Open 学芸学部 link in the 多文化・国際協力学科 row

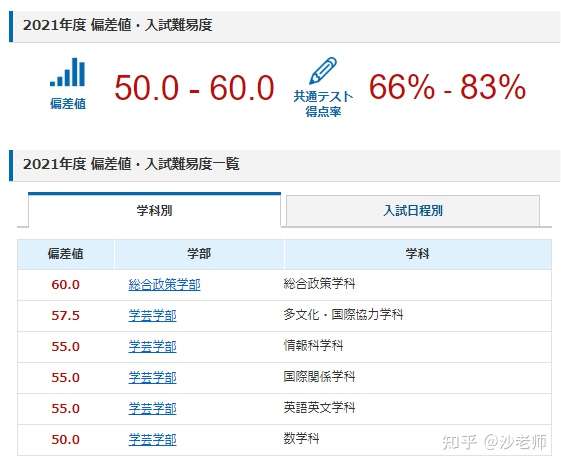pyautogui.click(x=152, y=315)
